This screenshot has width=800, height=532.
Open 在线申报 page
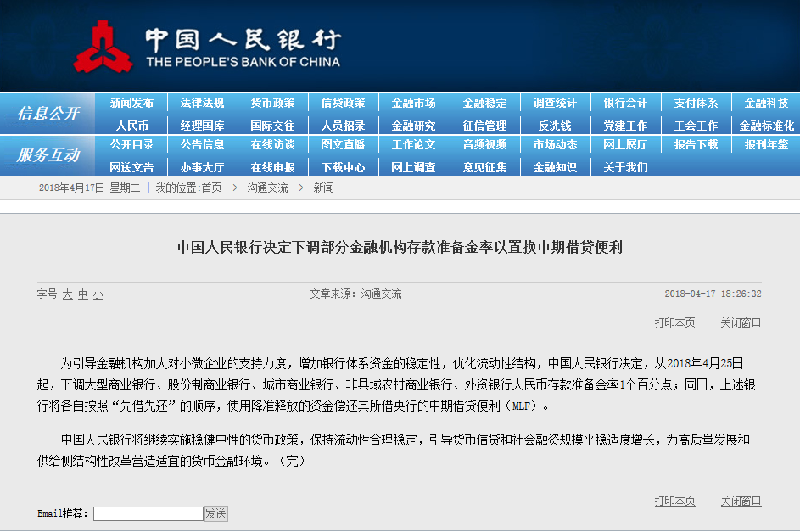(x=272, y=167)
